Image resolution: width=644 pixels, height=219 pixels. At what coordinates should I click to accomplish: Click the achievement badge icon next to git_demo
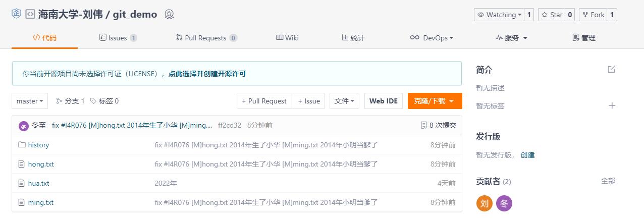(x=169, y=15)
